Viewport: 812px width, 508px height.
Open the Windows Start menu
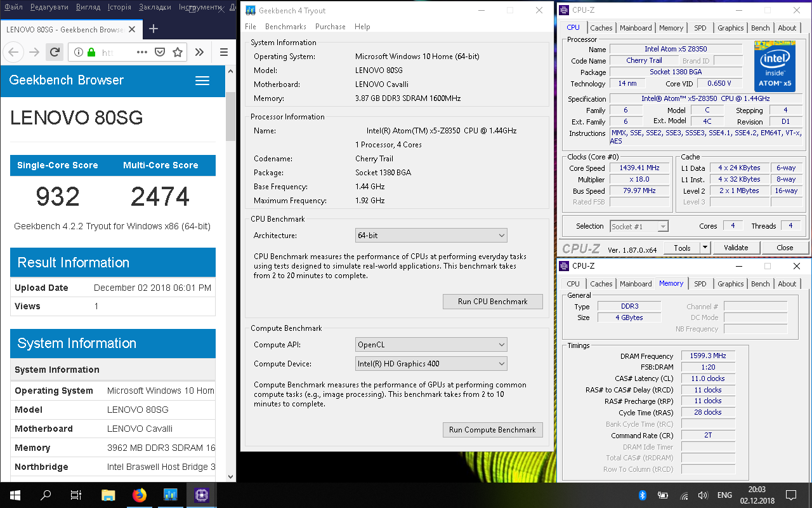15,495
